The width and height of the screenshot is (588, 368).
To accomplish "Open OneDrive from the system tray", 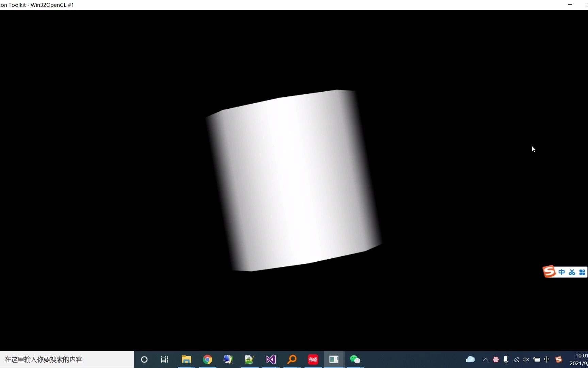I will point(470,359).
